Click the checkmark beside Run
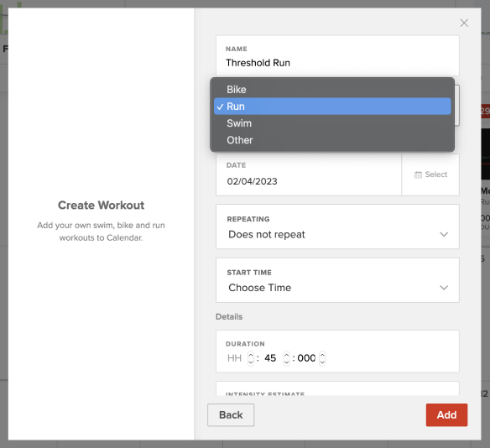The image size is (490, 448). click(x=221, y=107)
